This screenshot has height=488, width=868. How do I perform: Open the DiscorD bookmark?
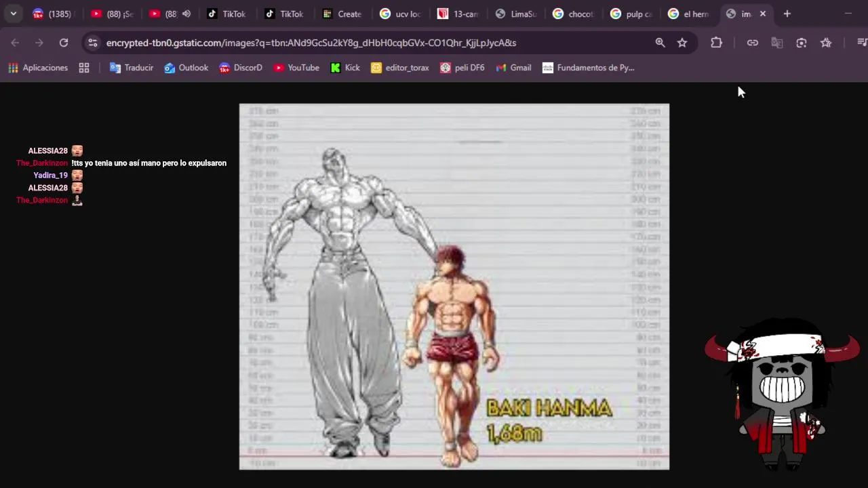coord(241,68)
